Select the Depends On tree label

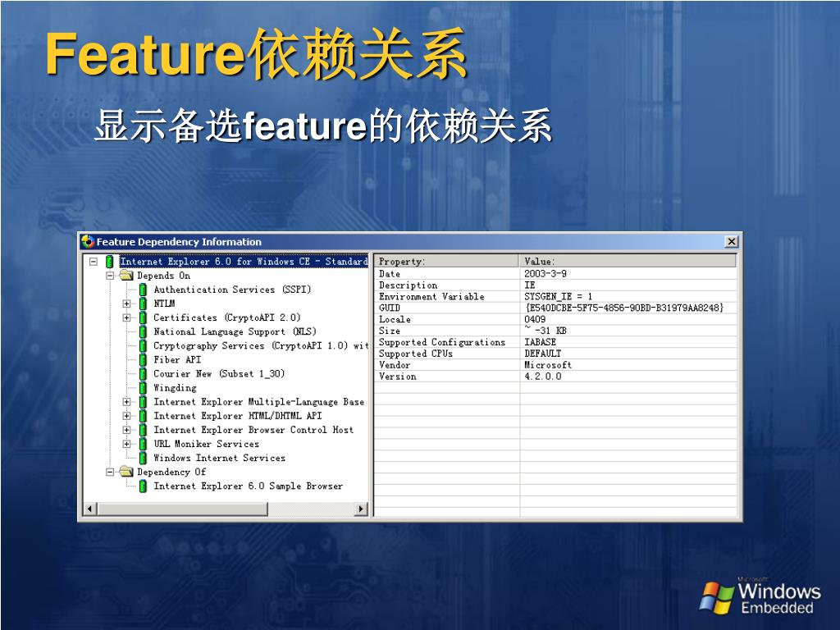[x=163, y=276]
